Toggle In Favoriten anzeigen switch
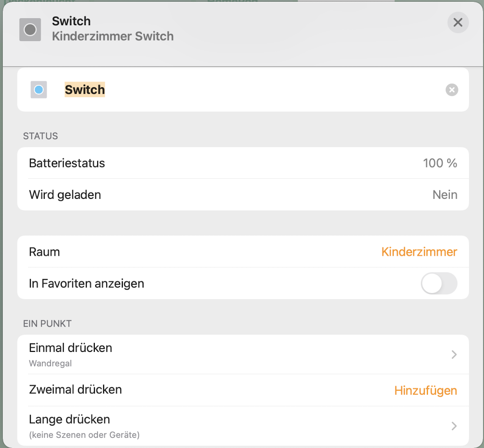This screenshot has height=448, width=484. click(x=439, y=283)
